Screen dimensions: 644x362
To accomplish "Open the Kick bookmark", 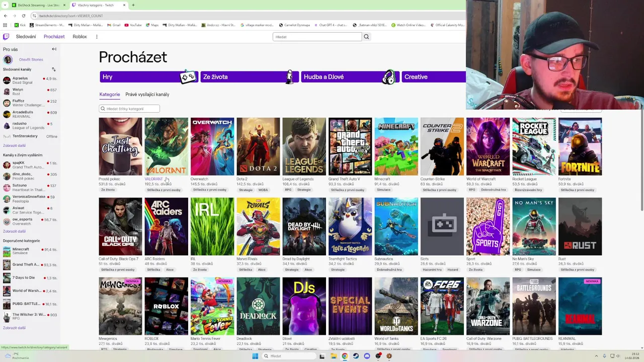I will click(20, 25).
